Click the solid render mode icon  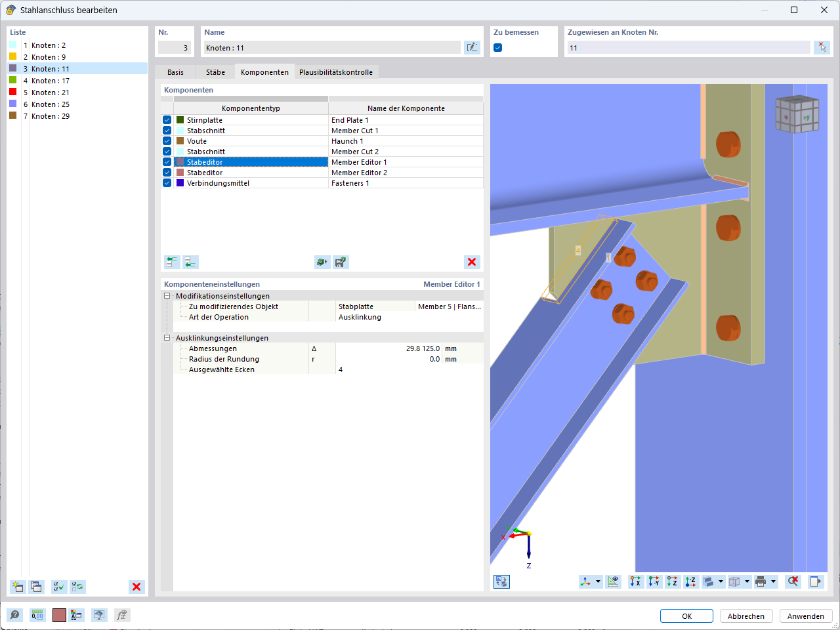point(709,581)
